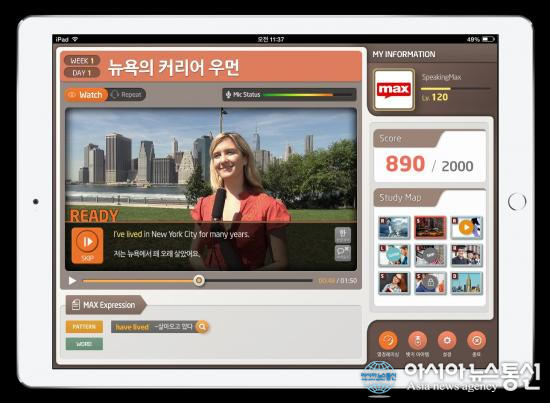Click the Score value 890
Screen dimensions: 550x403
405,164
